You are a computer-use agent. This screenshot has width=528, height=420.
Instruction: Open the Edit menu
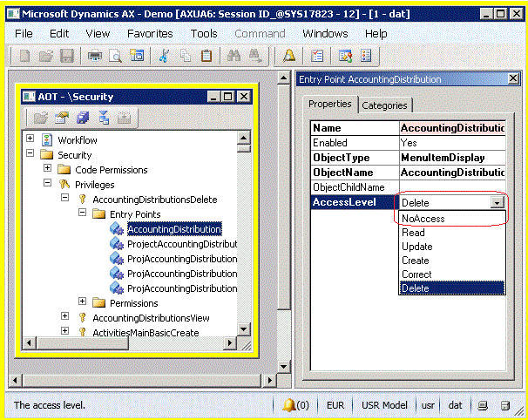tap(59, 34)
